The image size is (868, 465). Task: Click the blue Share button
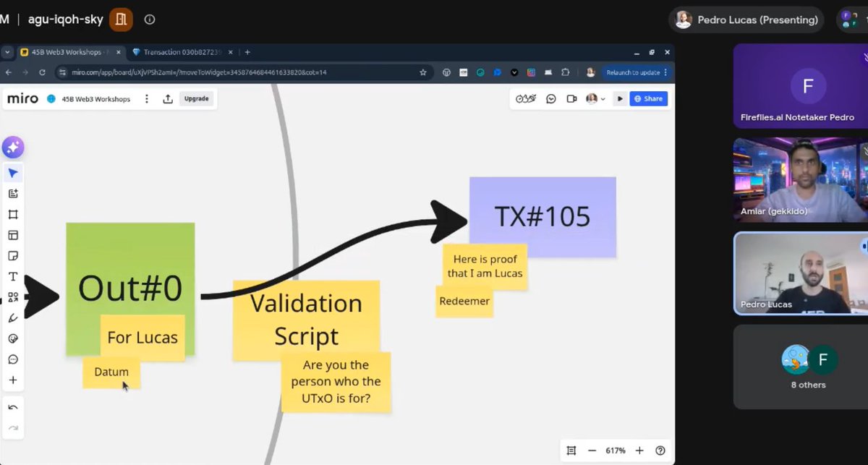click(648, 99)
